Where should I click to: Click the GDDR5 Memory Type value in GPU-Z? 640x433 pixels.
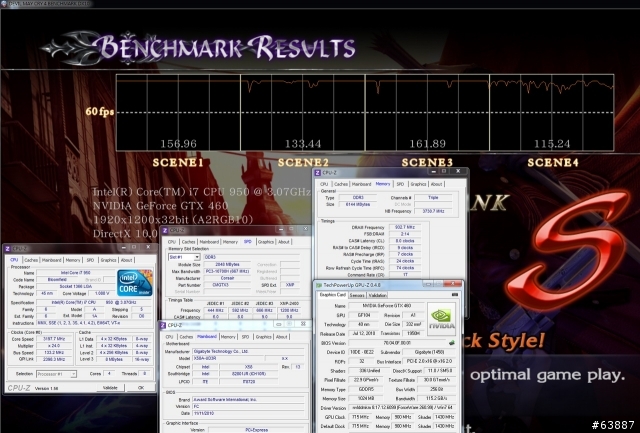364,389
